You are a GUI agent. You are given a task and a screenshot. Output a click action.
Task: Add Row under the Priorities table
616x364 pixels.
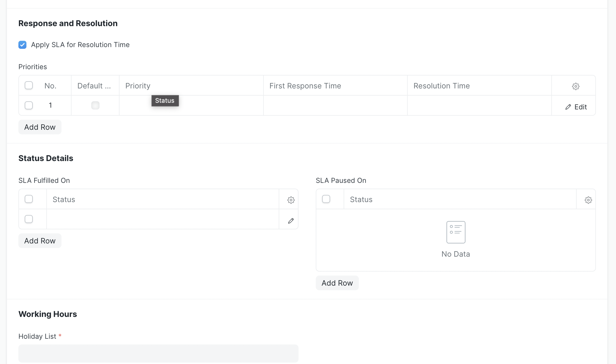(x=40, y=127)
